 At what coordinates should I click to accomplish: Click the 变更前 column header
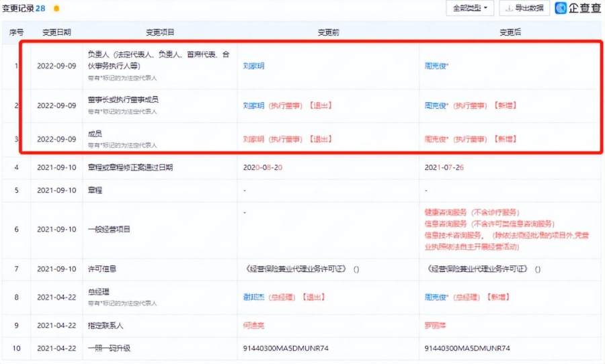328,32
